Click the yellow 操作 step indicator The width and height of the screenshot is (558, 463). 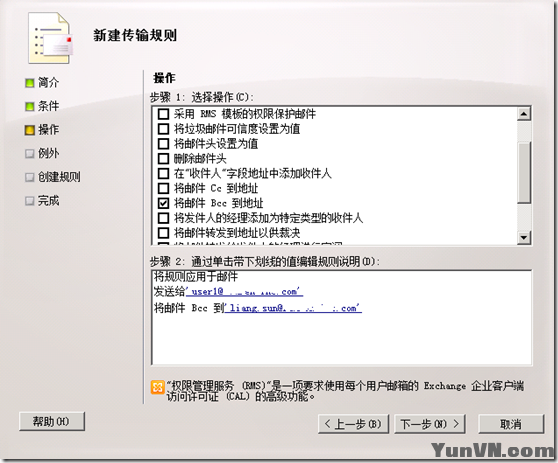tap(30, 130)
